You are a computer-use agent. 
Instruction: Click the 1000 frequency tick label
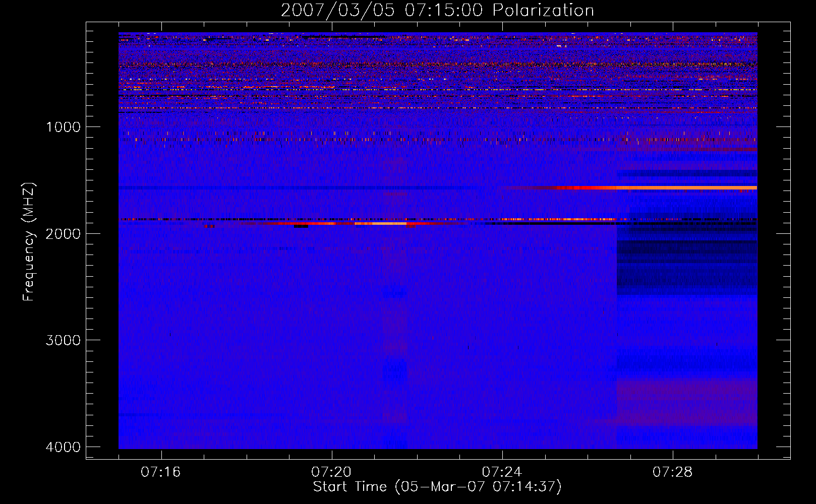(63, 127)
